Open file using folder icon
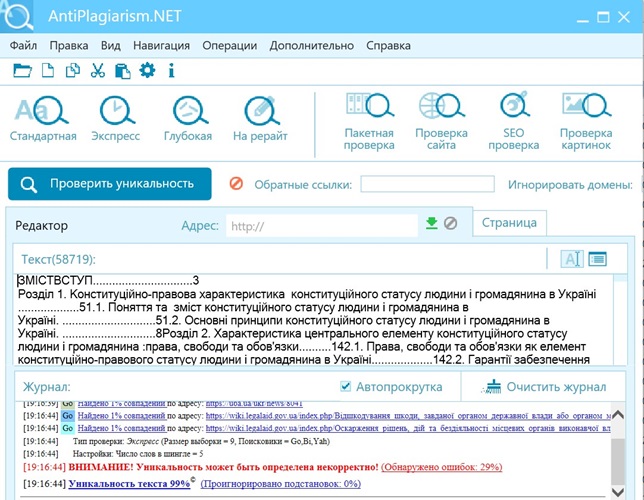Screen dimensions: 644x500 click(x=22, y=71)
